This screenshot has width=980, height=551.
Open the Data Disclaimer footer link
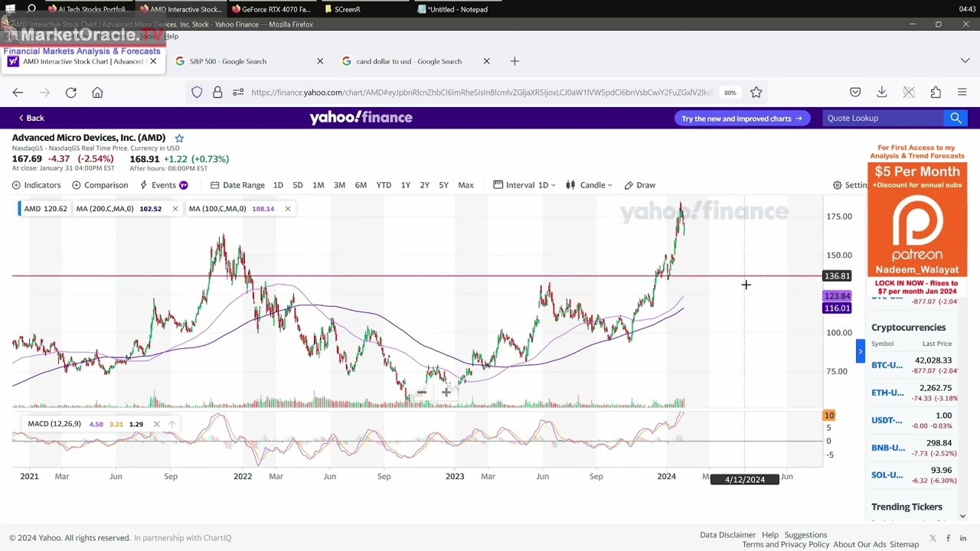click(x=727, y=535)
